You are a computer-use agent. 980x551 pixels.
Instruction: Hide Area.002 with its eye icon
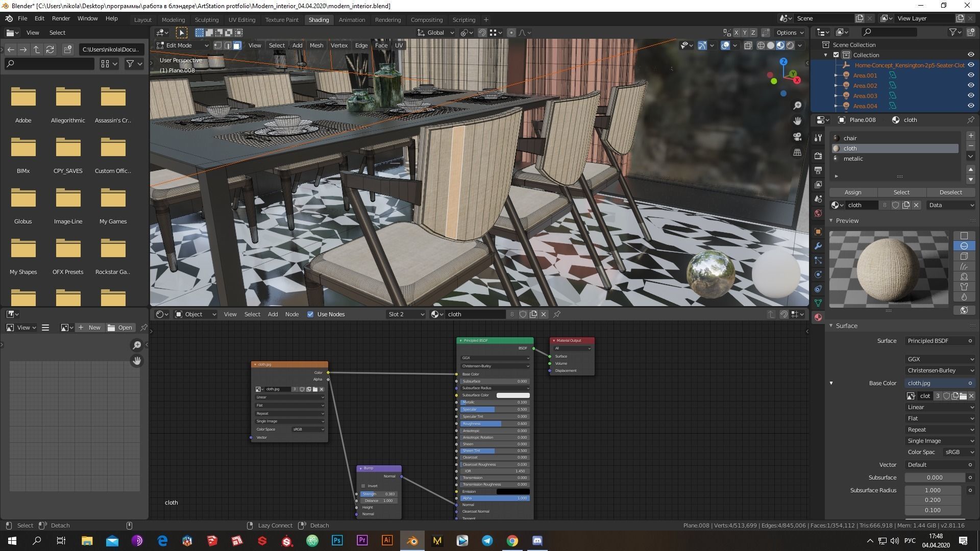click(x=971, y=86)
